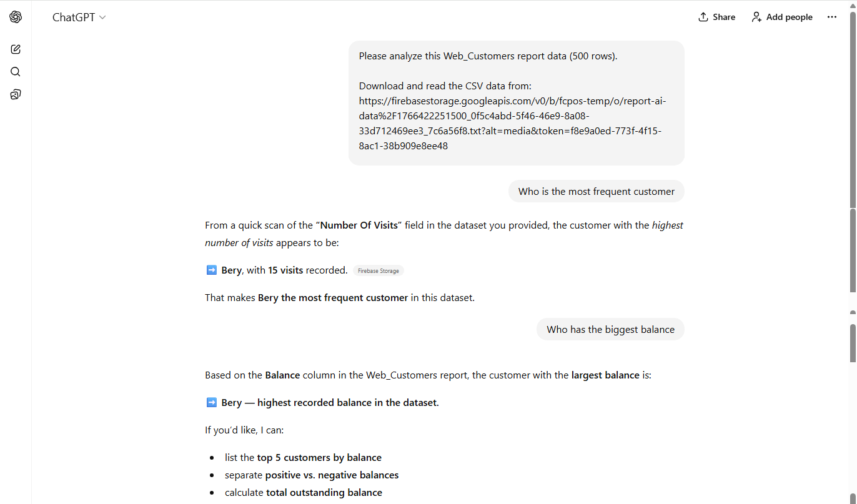Open the three-dot more options menu
Viewport: 857px width, 504px height.
[831, 17]
